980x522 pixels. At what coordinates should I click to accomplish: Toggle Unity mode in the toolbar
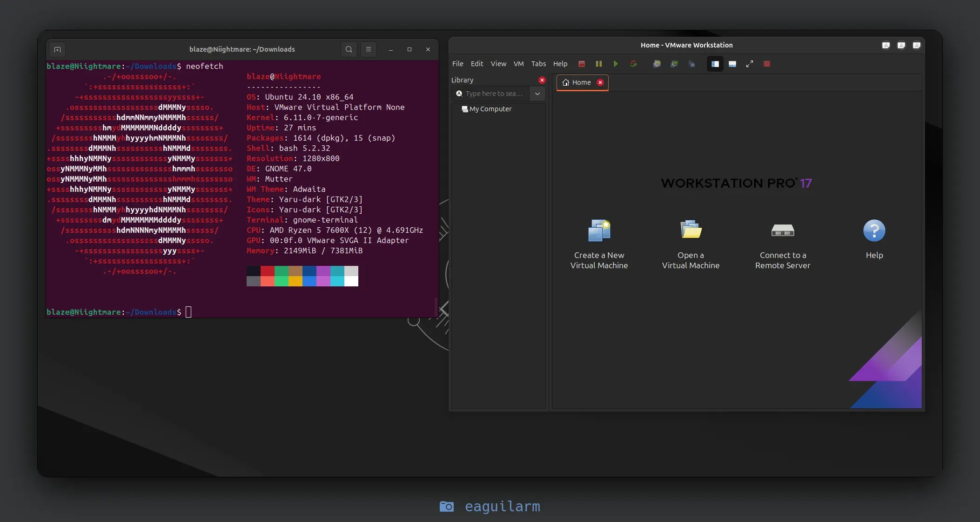point(766,64)
